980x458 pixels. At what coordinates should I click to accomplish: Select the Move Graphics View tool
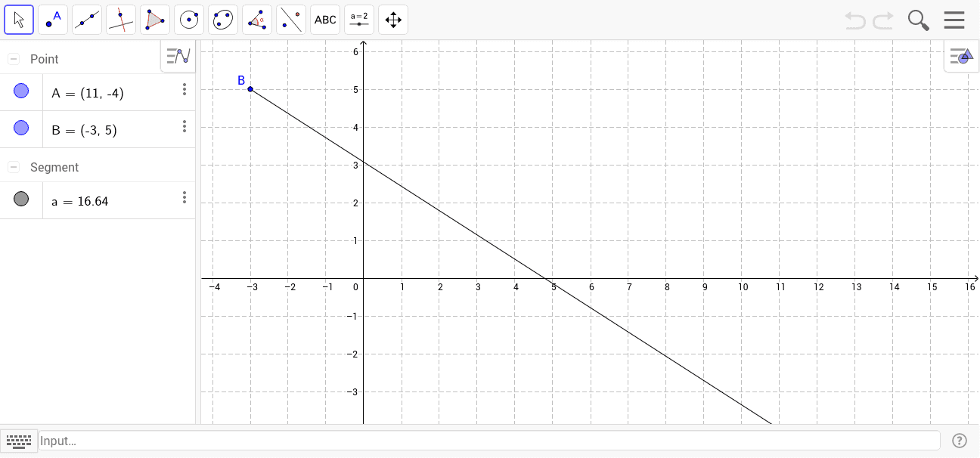tap(392, 19)
